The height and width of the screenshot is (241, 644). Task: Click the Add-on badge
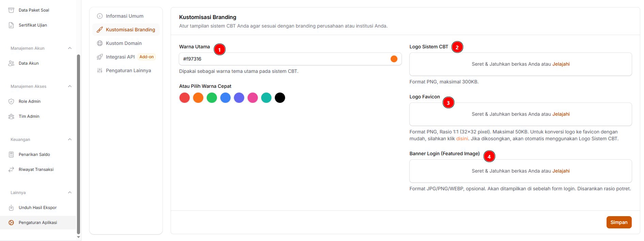147,57
